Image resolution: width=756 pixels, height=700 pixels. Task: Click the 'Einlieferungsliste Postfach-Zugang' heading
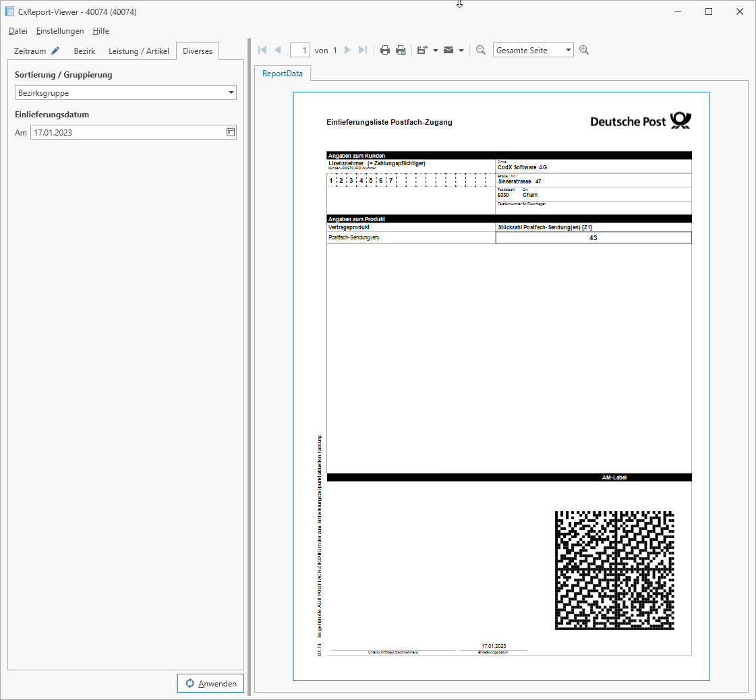pyautogui.click(x=389, y=123)
